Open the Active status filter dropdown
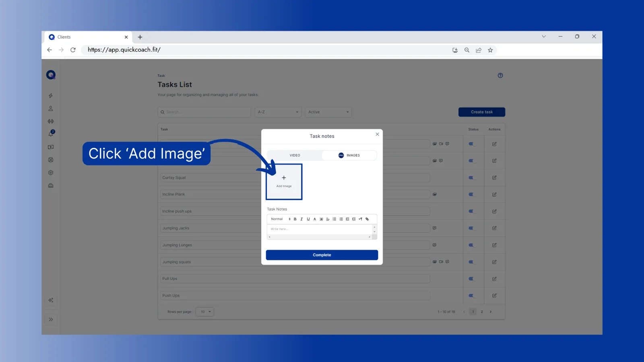 (328, 112)
